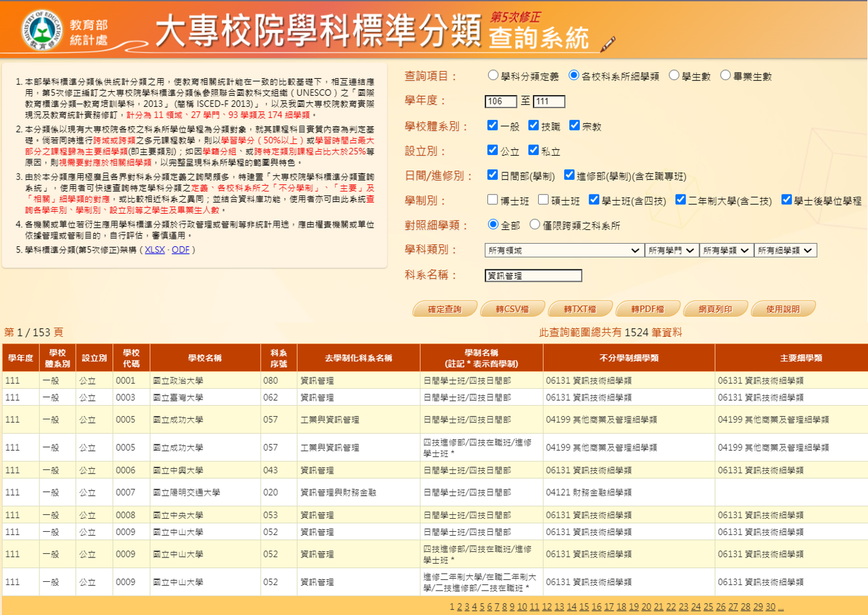
Task: Open the 所有學類 dropdown
Action: coord(726,251)
